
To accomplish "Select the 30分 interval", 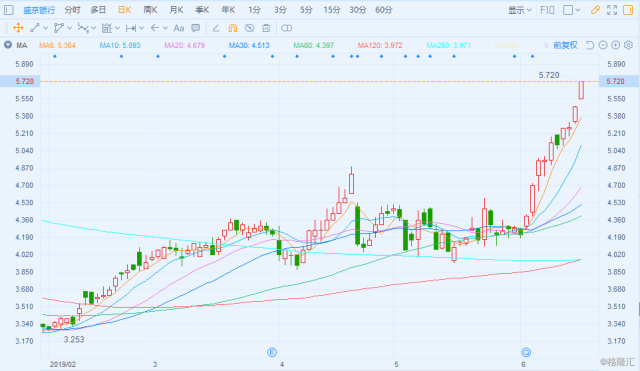I will (x=358, y=10).
